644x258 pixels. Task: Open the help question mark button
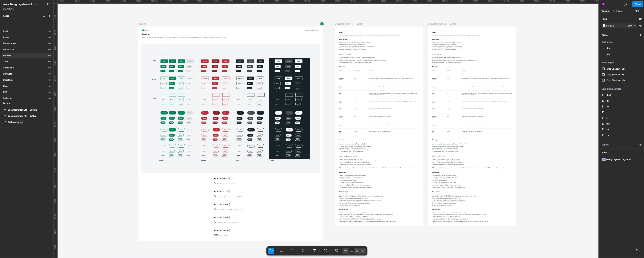(637, 251)
